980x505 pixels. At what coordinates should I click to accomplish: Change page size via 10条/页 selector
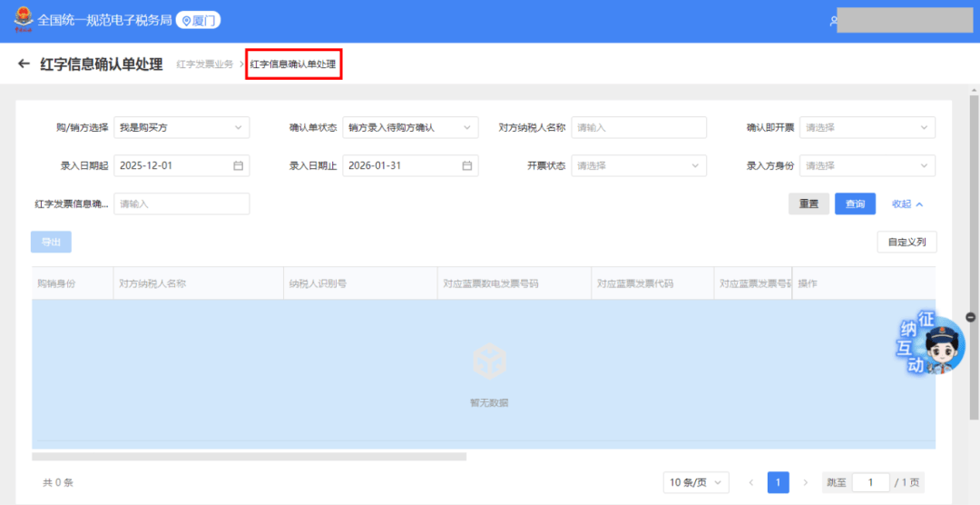tap(696, 482)
